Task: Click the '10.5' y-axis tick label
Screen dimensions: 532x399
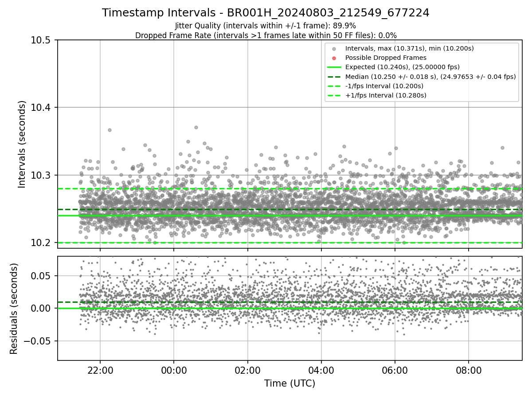Action: (41, 40)
